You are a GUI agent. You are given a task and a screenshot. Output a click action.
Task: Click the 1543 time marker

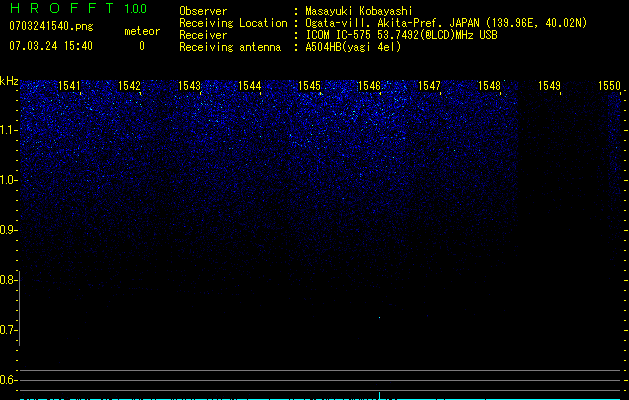pos(189,85)
